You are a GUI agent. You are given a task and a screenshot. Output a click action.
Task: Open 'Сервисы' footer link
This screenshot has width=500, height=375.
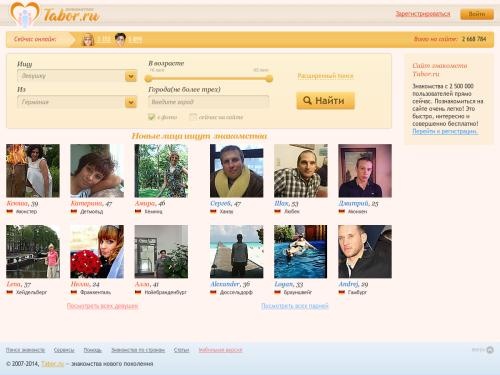click(x=64, y=350)
